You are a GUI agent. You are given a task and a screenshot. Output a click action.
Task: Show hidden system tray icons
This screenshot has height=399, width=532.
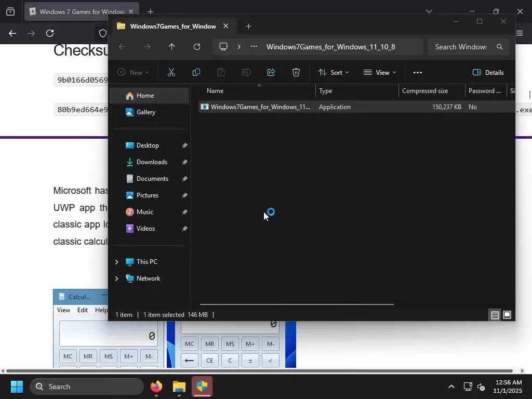(451, 387)
